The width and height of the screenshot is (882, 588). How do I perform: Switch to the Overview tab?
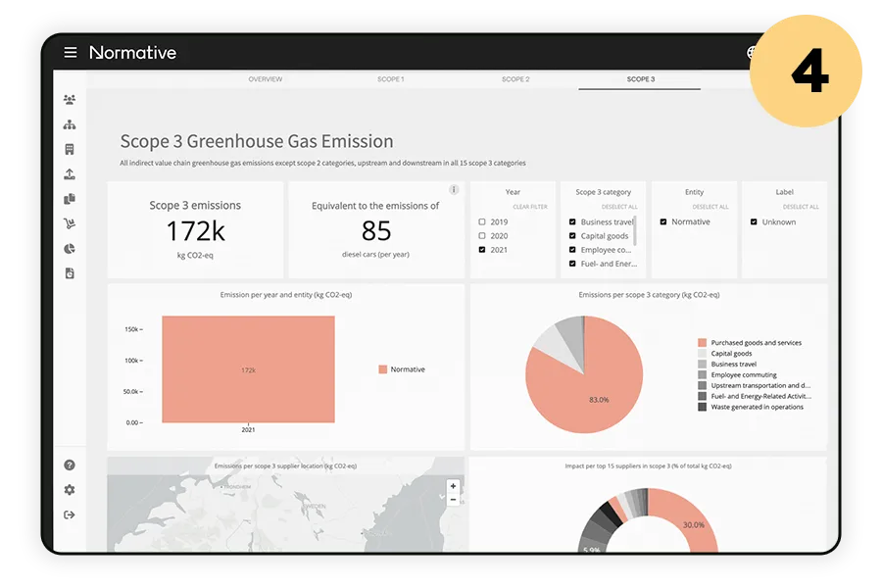(x=266, y=79)
